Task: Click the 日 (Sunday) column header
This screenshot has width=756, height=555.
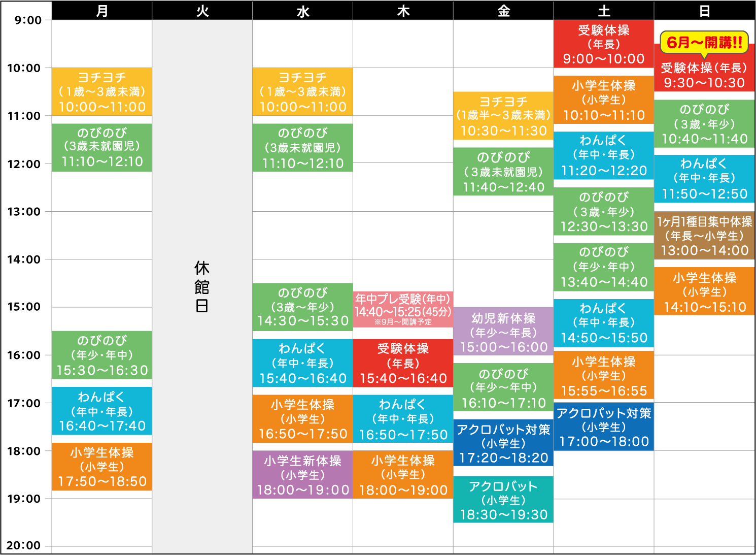Action: (705, 11)
